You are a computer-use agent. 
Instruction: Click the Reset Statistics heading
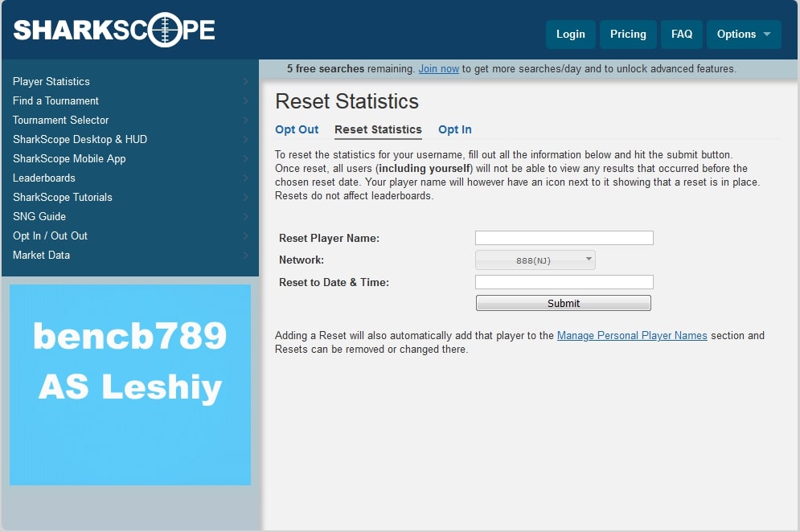[347, 101]
